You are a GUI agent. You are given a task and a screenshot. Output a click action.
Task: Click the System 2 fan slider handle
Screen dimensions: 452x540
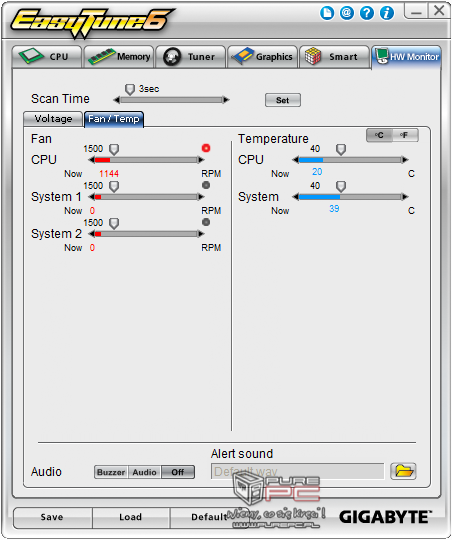114,224
